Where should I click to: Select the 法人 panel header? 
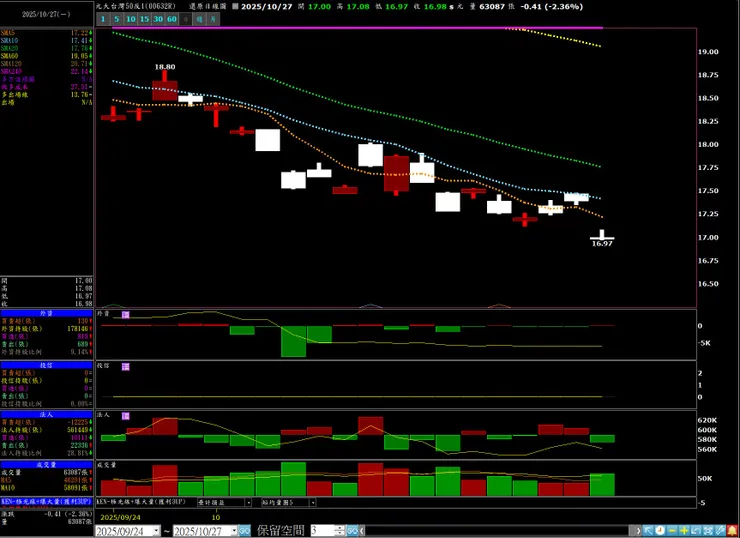coord(46,414)
